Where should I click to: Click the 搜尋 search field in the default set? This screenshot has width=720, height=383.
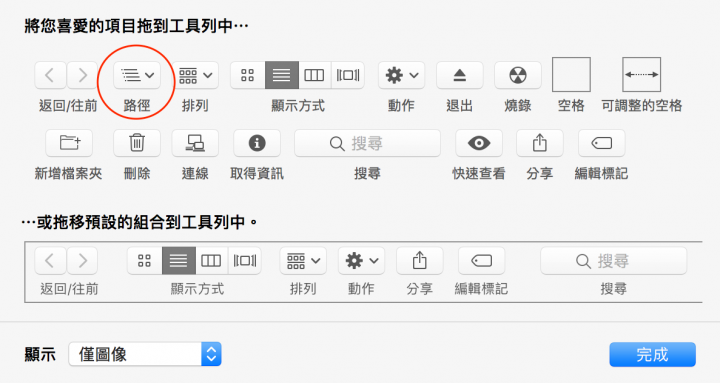pos(613,261)
